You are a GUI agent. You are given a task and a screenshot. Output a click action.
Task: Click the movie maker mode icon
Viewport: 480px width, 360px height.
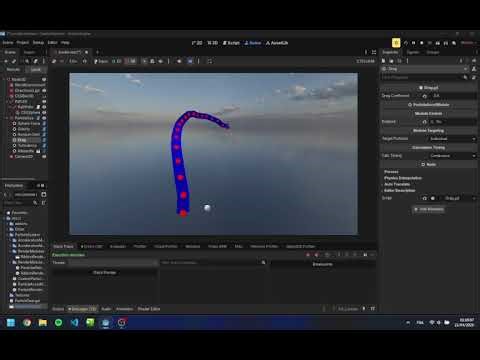[454, 43]
